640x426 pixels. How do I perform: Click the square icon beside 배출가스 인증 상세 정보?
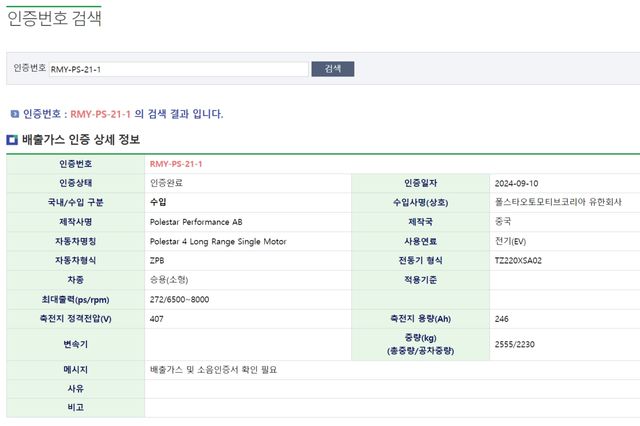(x=11, y=140)
